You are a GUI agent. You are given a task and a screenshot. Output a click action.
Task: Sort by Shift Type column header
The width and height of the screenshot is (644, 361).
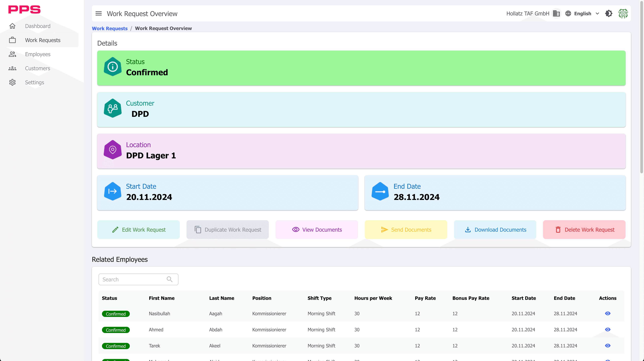coord(319,298)
